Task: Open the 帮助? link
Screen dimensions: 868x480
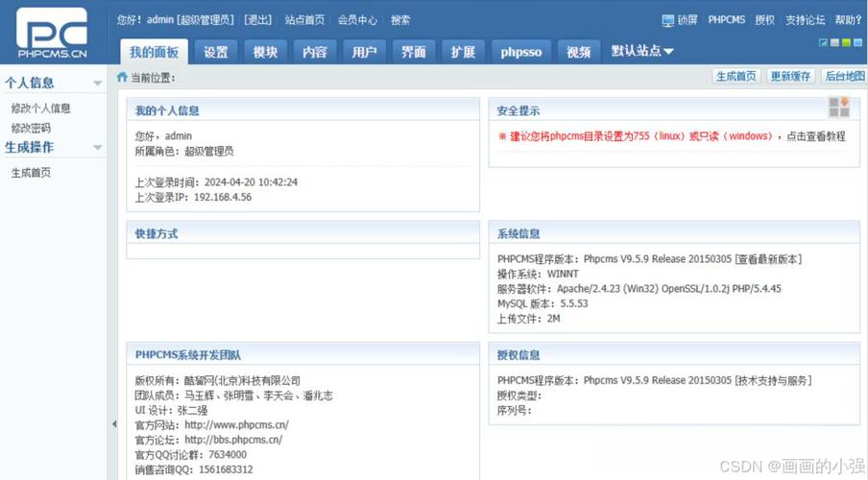Action: coord(848,20)
